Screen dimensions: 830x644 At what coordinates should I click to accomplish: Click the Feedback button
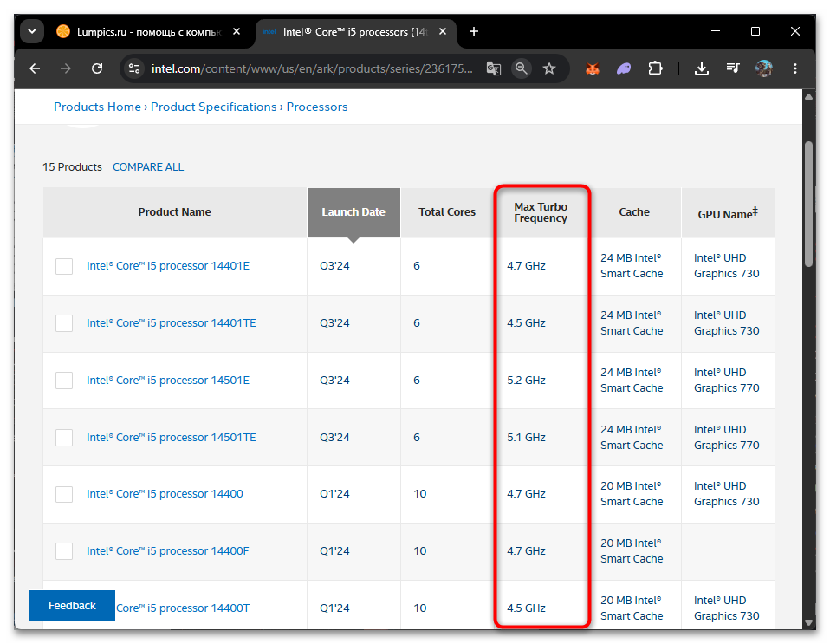click(x=72, y=605)
